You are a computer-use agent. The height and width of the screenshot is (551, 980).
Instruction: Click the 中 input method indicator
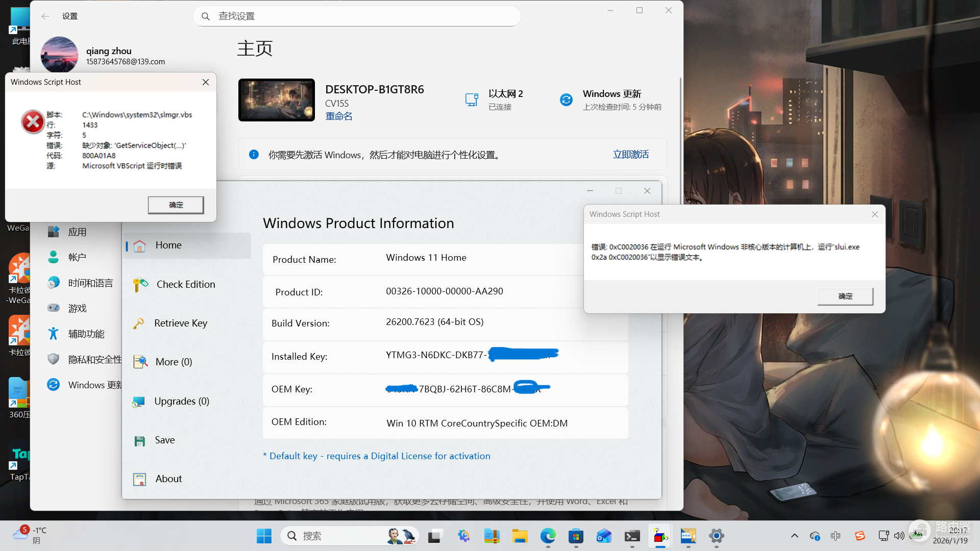pos(836,536)
